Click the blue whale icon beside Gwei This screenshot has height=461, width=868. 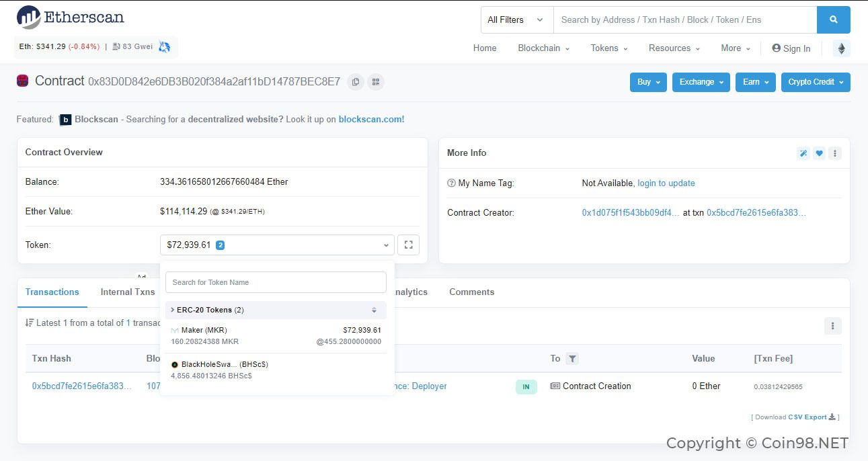pyautogui.click(x=164, y=47)
